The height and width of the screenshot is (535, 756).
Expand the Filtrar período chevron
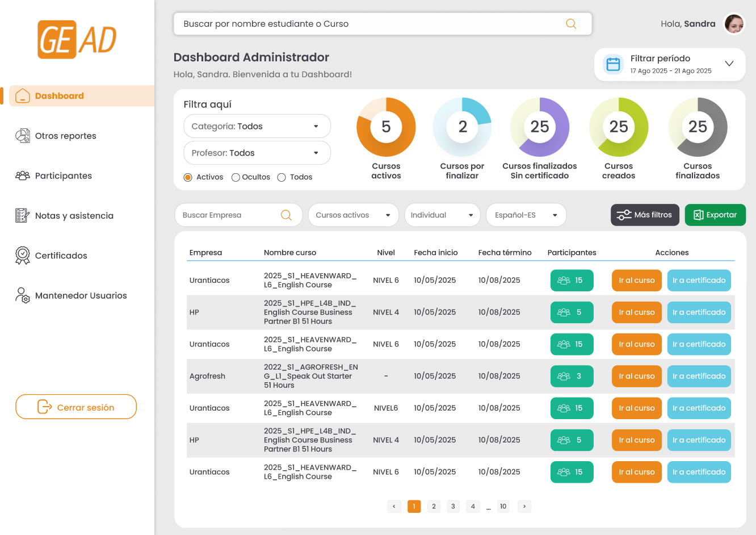(x=729, y=64)
